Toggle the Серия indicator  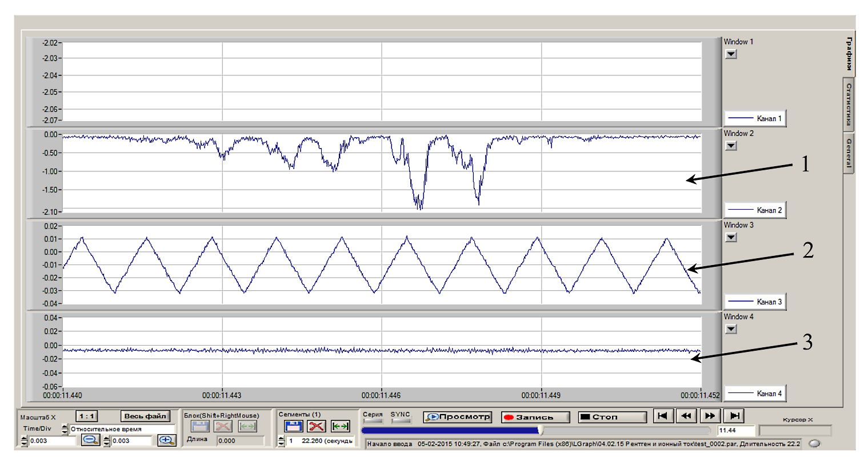click(373, 421)
